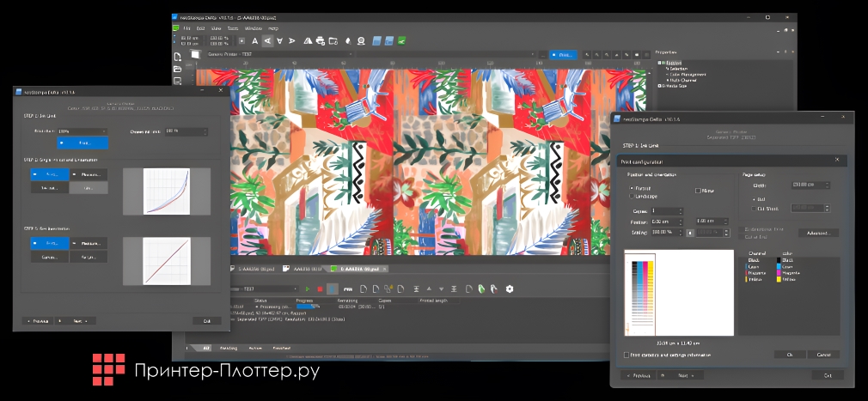Open the Window menu
This screenshot has height=401, width=868.
click(253, 28)
